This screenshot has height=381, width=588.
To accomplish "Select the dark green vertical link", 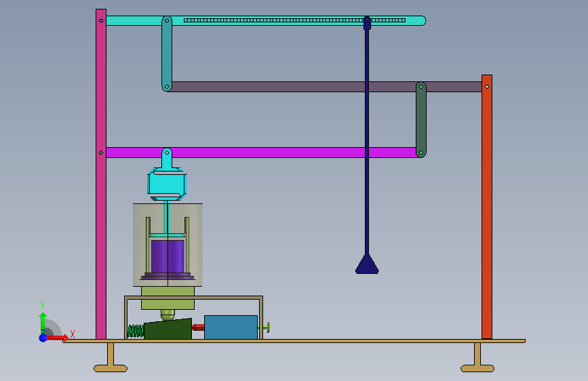I will click(421, 119).
